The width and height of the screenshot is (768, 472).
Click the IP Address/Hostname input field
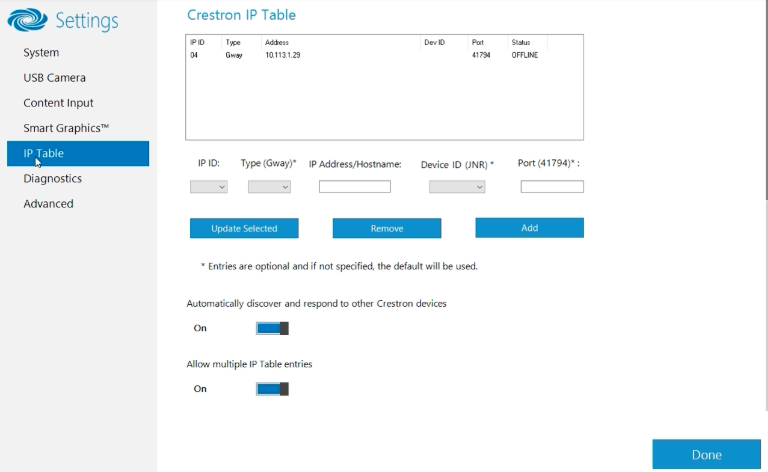(355, 187)
